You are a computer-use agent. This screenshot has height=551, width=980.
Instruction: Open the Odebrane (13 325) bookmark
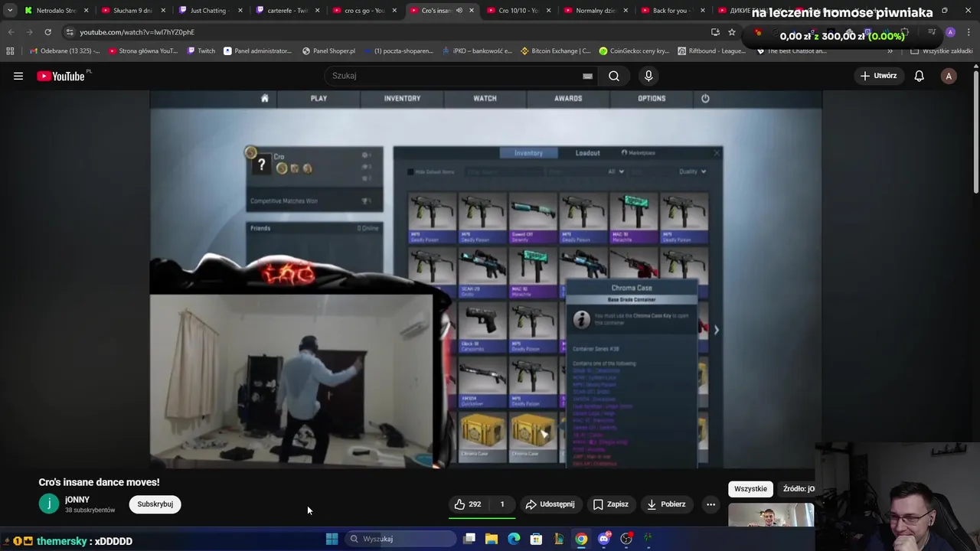tap(64, 51)
